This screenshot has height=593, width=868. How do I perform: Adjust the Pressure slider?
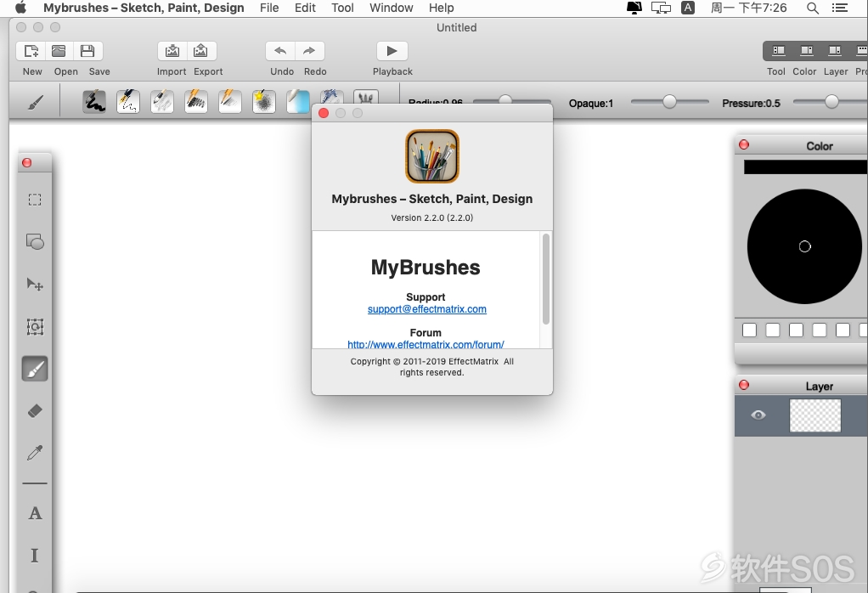(831, 102)
